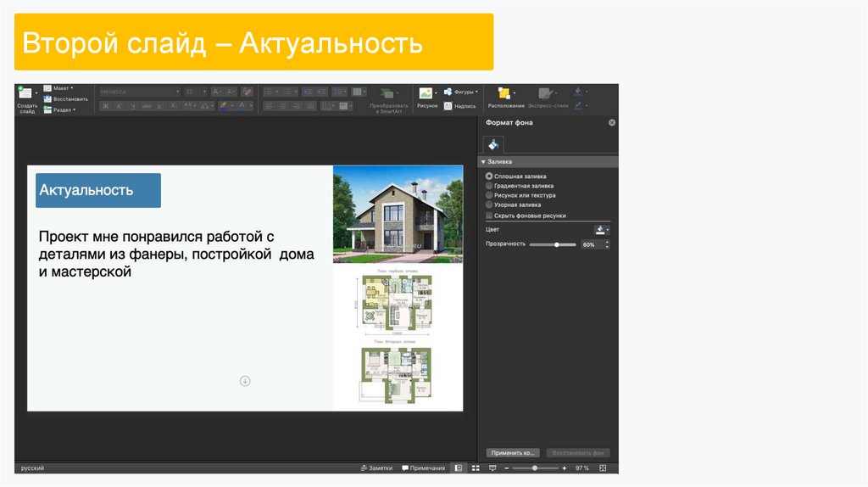Insert a picture with Рисунок icon
The height and width of the screenshot is (487, 868).
426,93
